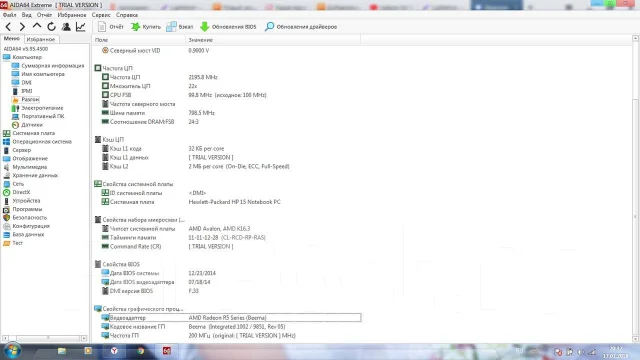
Task: Select Разгон in the tree
Action: click(30, 100)
